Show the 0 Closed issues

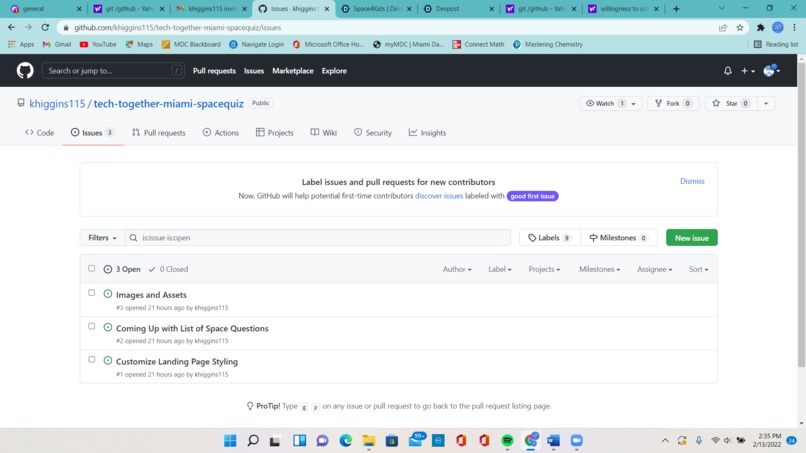168,269
